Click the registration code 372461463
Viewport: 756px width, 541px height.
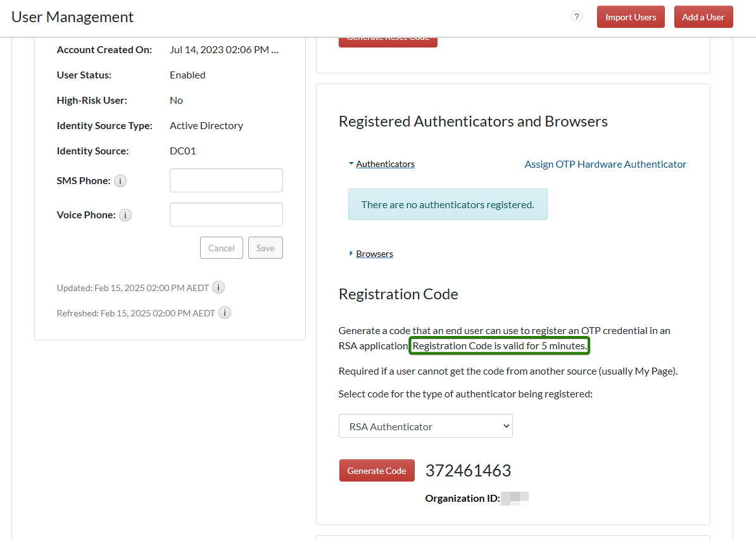click(x=468, y=471)
